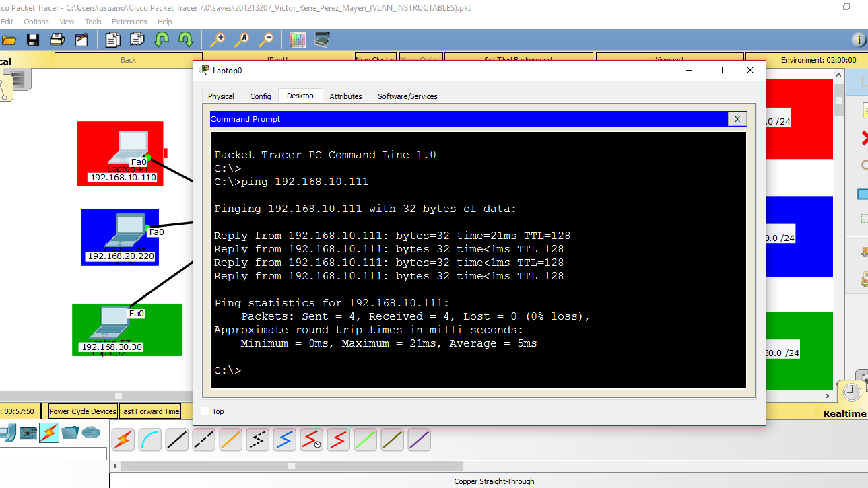Screen dimensions: 868x488
Task: Click the ping 192.168.10.111 command line
Action: coord(291,182)
